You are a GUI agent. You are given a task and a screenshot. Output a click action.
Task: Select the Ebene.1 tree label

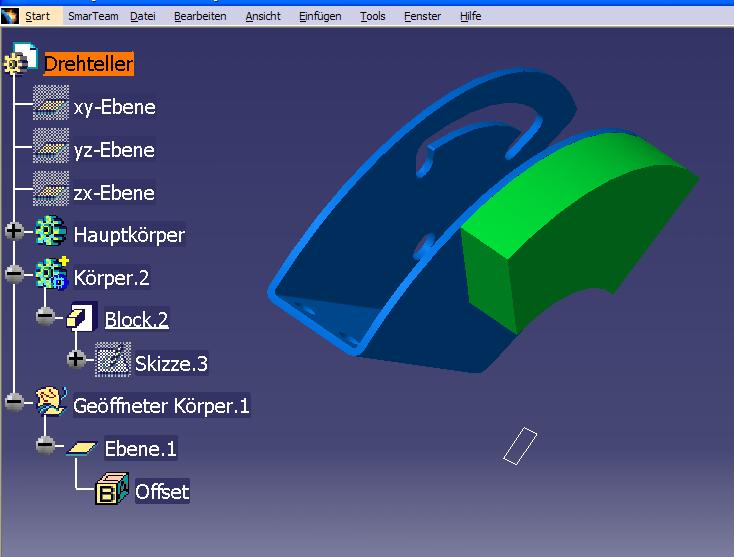(x=140, y=449)
